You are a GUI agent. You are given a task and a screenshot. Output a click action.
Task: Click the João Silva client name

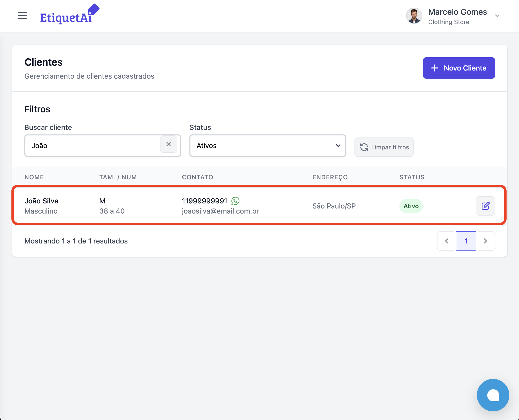41,201
